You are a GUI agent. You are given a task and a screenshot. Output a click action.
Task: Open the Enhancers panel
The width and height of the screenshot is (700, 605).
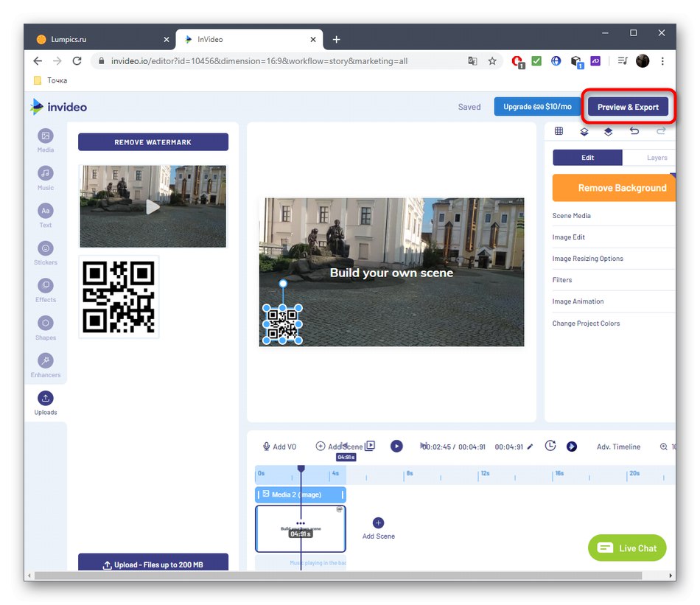click(x=46, y=366)
